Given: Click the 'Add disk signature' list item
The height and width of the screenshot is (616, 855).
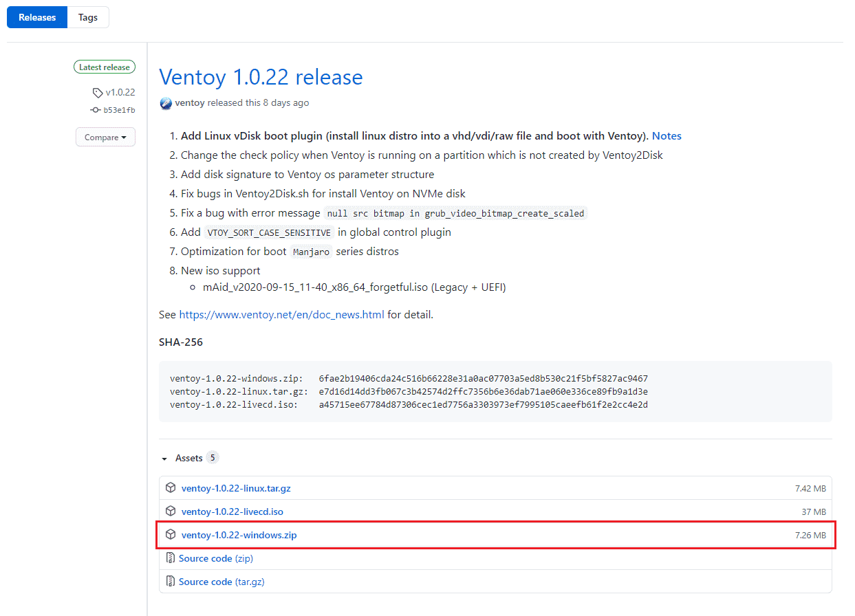Looking at the screenshot, I should pos(307,175).
